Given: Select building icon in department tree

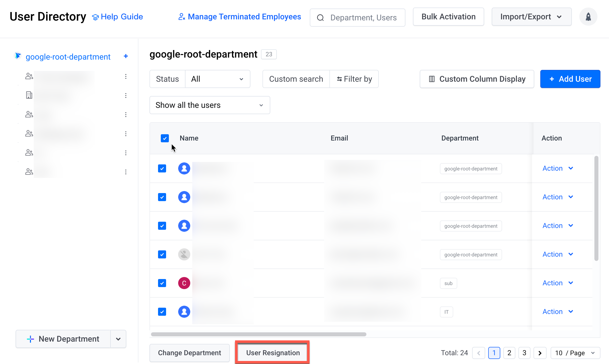Looking at the screenshot, I should [x=29, y=95].
